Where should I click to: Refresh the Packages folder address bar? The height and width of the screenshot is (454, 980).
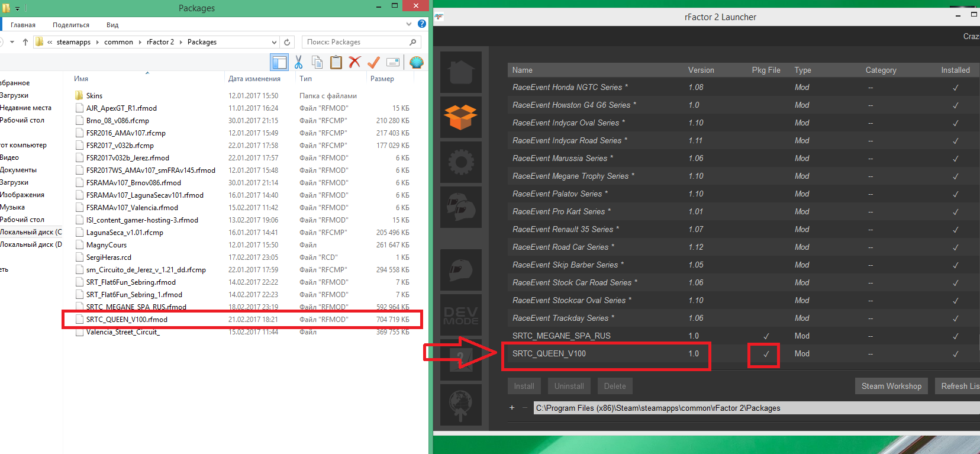pyautogui.click(x=287, y=42)
